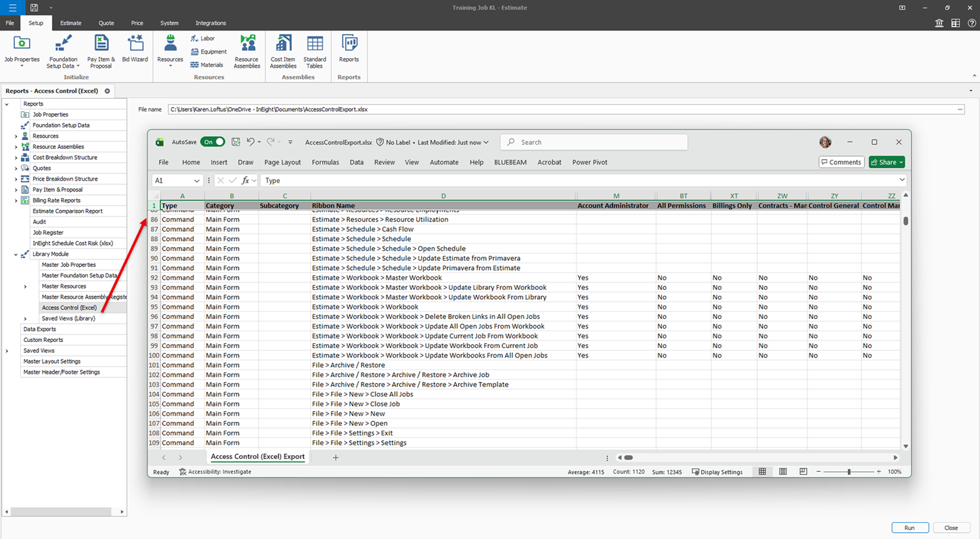Click the Excel save icon
Image resolution: width=980 pixels, height=539 pixels.
pyautogui.click(x=236, y=142)
